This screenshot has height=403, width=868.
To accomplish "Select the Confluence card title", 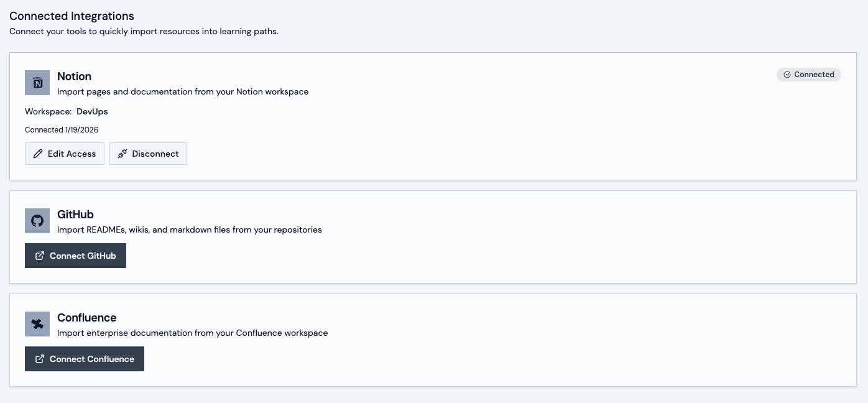I will click(86, 318).
